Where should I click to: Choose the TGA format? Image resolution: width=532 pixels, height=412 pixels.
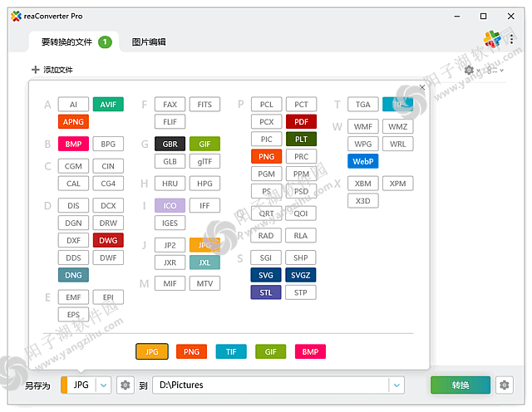point(363,105)
